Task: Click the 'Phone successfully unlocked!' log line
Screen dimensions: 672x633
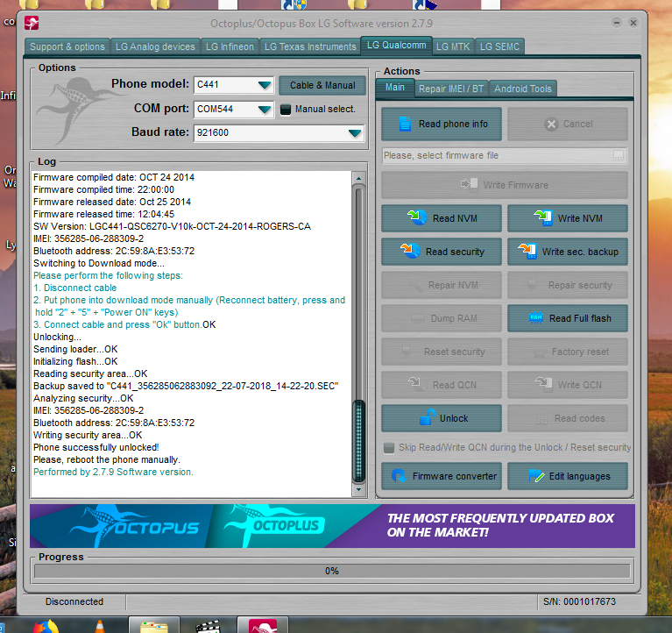Action: [96, 447]
